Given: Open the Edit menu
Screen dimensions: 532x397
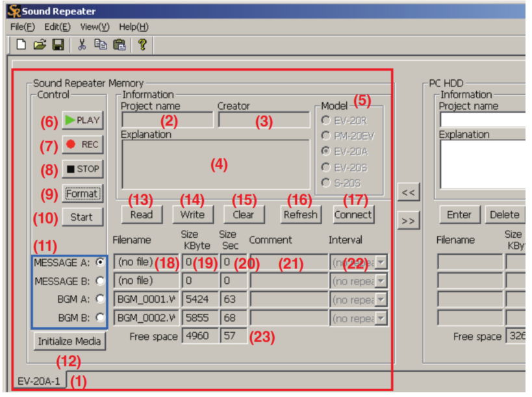Looking at the screenshot, I should pyautogui.click(x=57, y=27).
